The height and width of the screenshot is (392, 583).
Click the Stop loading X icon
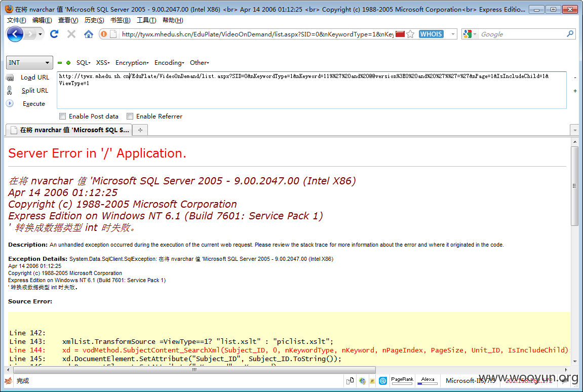[71, 34]
